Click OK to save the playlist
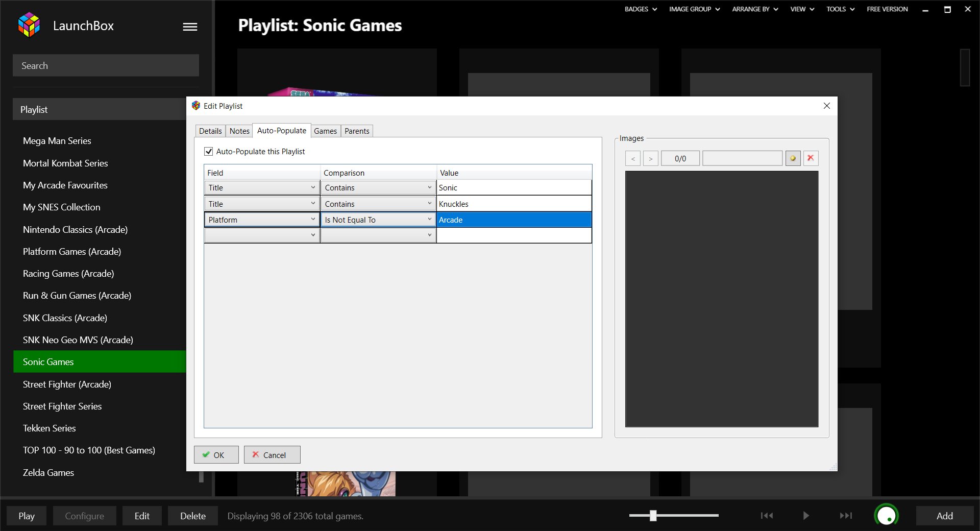 click(x=216, y=455)
